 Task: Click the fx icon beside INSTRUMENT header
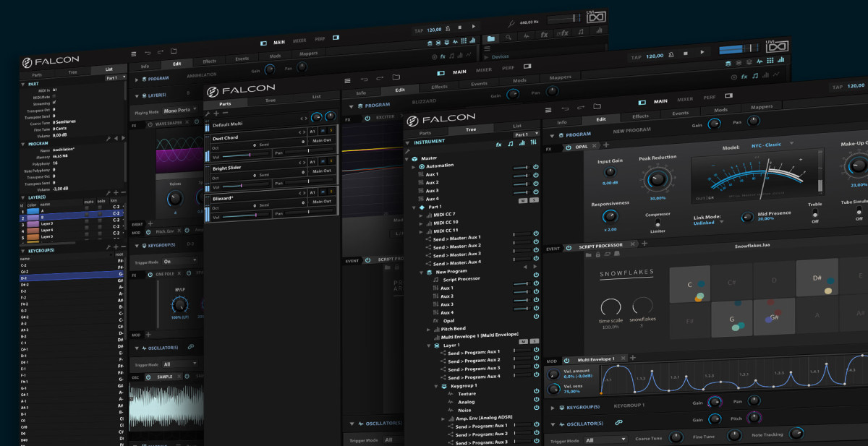pos(499,143)
